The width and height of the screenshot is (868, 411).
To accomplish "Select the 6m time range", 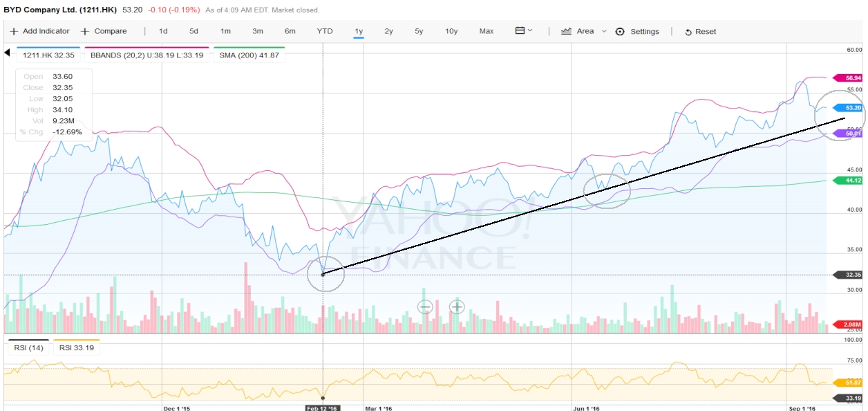I will 290,31.
